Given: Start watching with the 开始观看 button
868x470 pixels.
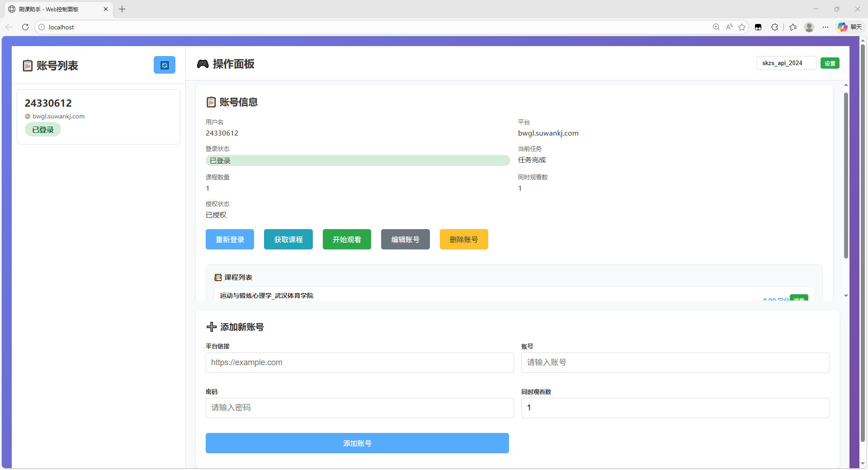Looking at the screenshot, I should tap(346, 239).
